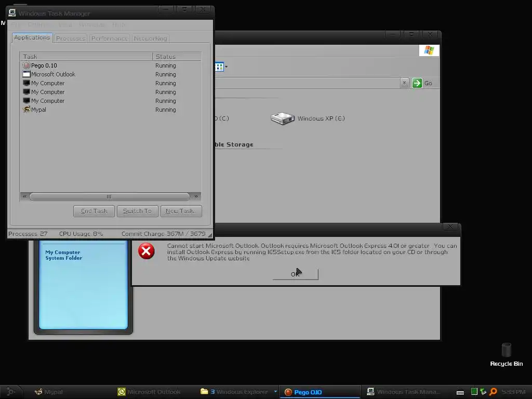Viewport: 532px width, 399px height.
Task: Confirm the Outlook error with OK
Action: pyautogui.click(x=295, y=274)
